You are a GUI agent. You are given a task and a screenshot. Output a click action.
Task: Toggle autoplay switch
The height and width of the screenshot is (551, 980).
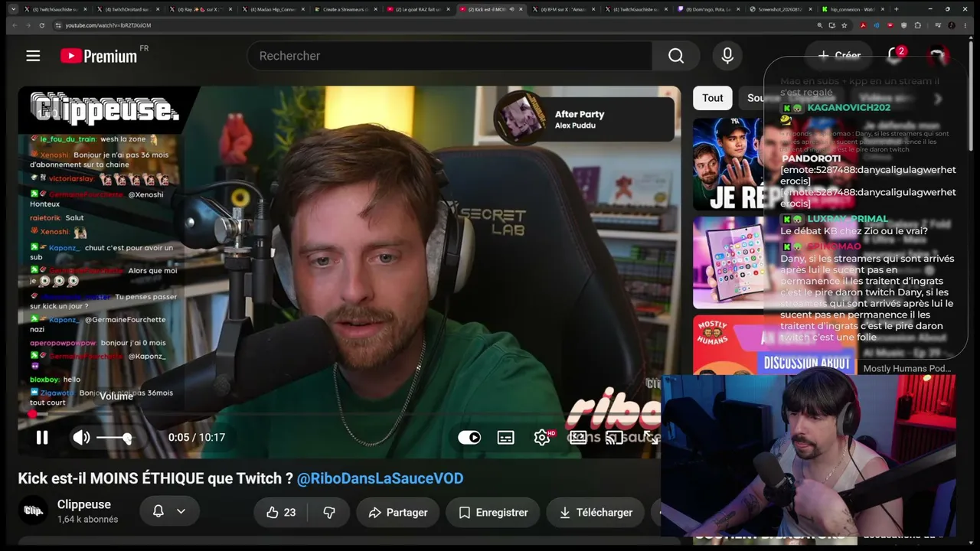[469, 437]
